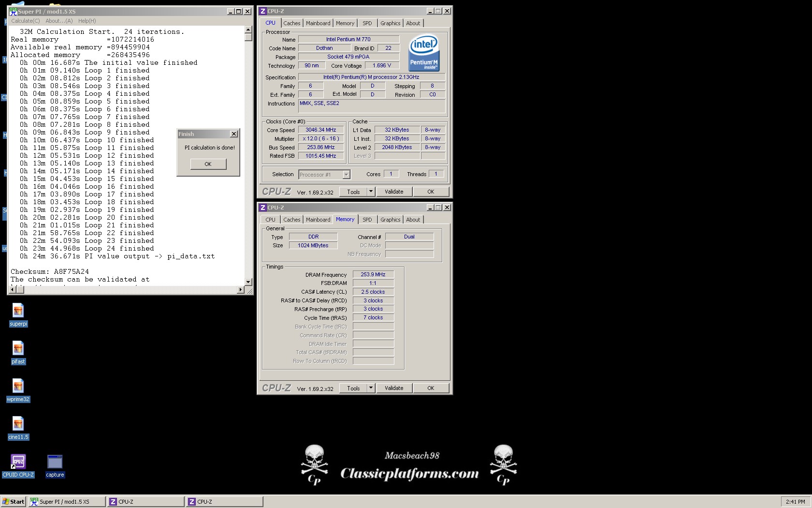
Task: Select the Multiplier value x 12.0
Action: [x=321, y=138]
